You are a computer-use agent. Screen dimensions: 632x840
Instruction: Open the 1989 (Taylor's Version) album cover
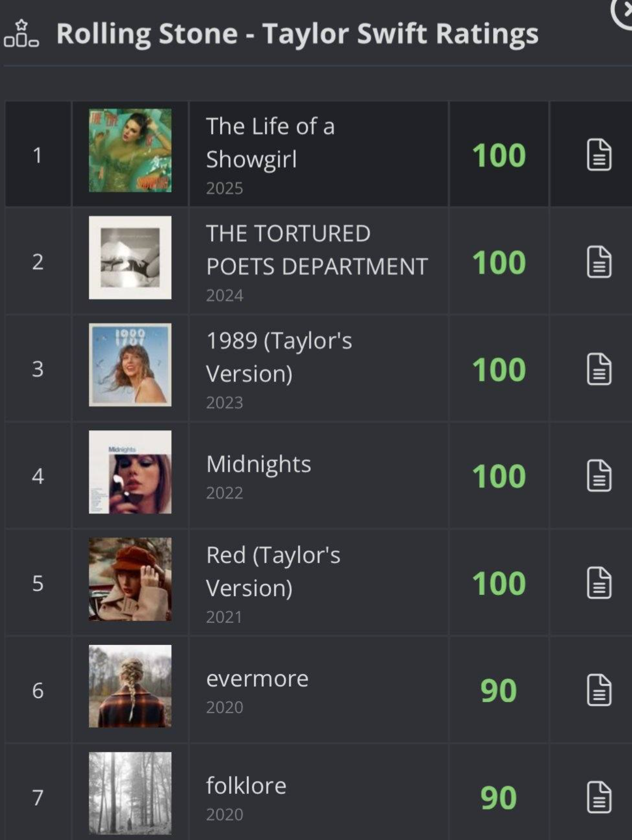130,365
